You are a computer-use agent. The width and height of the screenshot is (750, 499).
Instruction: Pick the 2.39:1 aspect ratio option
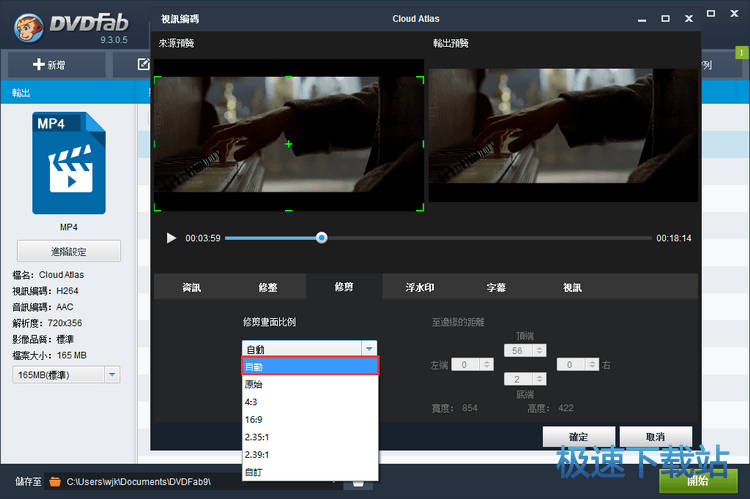tap(310, 455)
